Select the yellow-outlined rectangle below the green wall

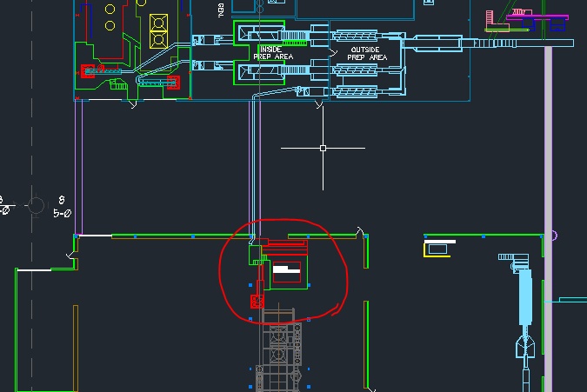[x=437, y=249]
